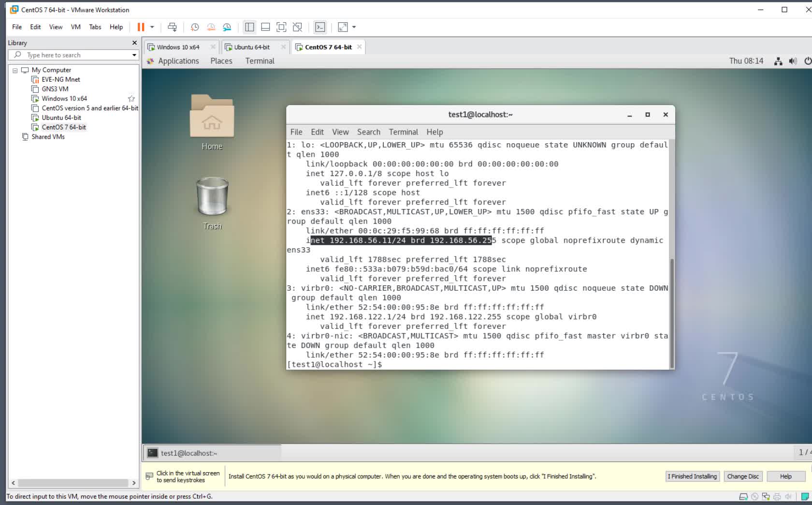Screen dimensions: 812x505
Task: Collapse the My Computer tree node
Action: 15,70
